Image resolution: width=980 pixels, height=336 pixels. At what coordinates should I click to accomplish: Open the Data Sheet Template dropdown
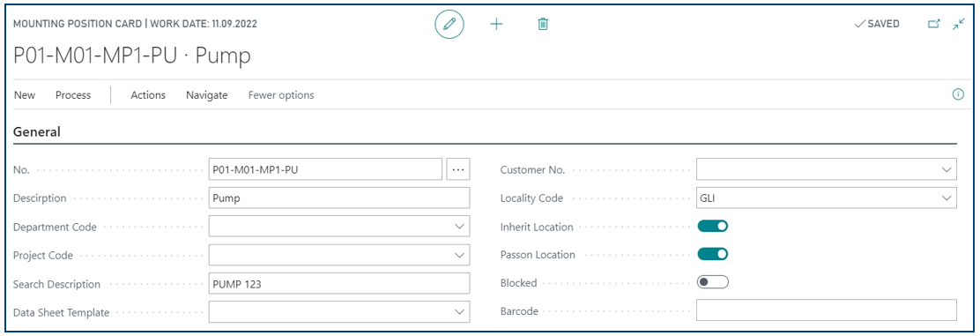coord(459,311)
